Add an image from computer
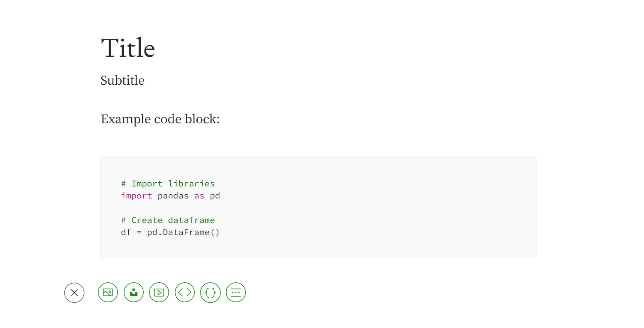 coord(108,293)
